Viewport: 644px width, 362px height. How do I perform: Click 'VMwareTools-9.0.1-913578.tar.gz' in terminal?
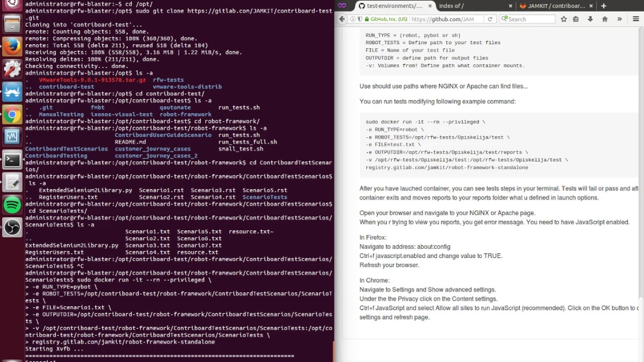coord(93,80)
